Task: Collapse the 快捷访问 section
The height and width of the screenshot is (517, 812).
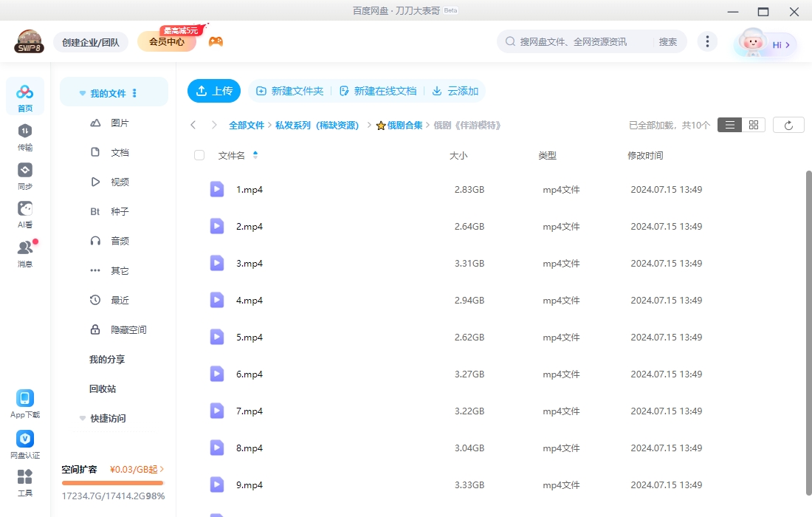Action: point(82,418)
